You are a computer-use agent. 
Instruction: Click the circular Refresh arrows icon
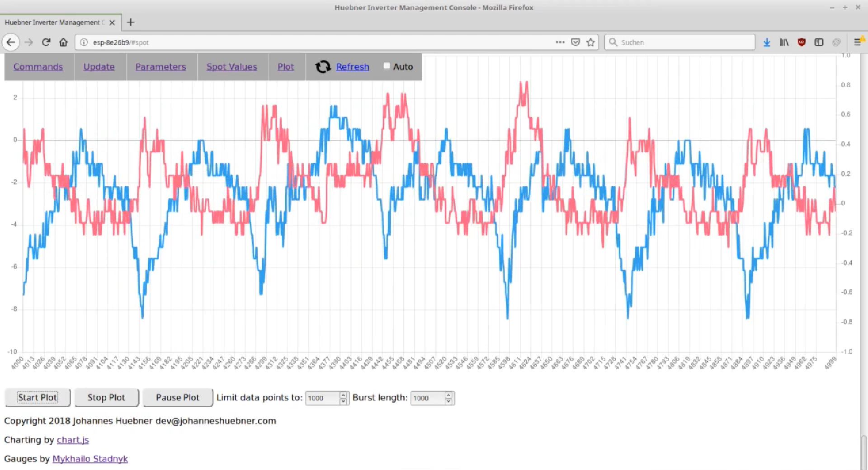tap(323, 67)
